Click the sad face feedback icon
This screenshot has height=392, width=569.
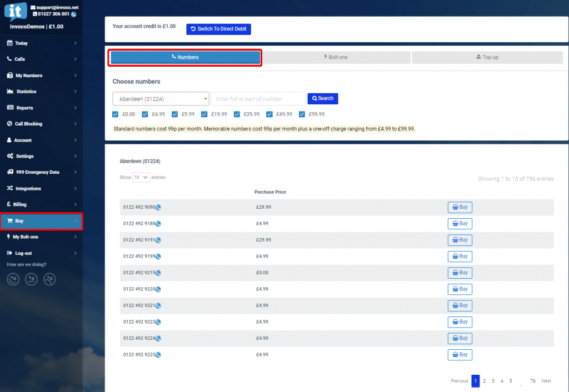pyautogui.click(x=49, y=279)
